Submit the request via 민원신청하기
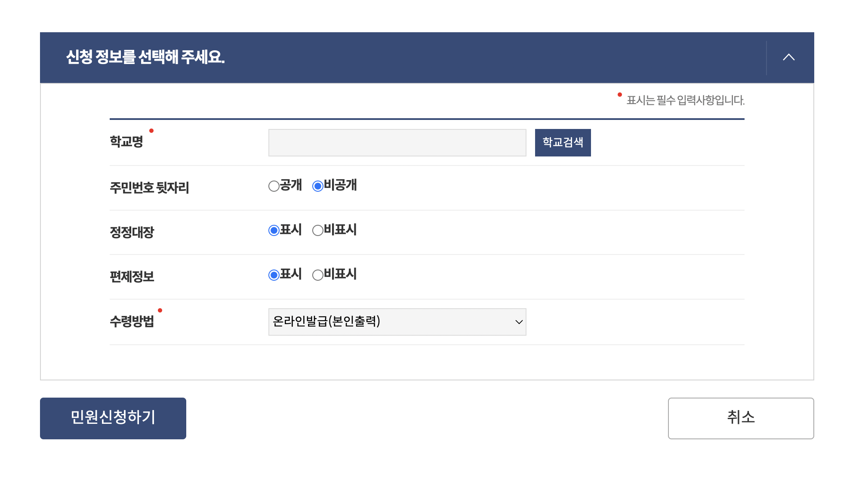The height and width of the screenshot is (478, 868). (x=113, y=418)
